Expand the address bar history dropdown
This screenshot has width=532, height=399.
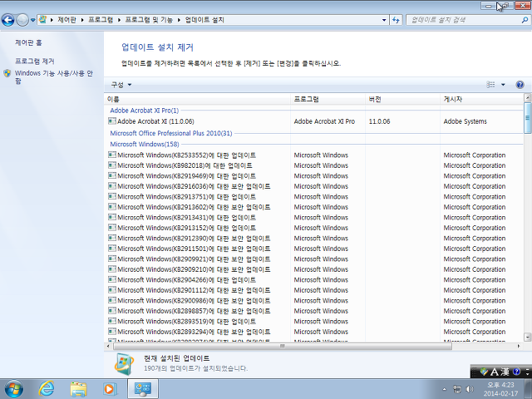click(x=384, y=20)
